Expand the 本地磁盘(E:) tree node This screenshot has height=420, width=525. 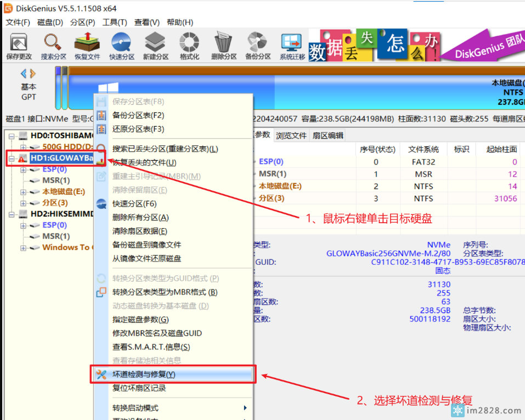pyautogui.click(x=23, y=192)
